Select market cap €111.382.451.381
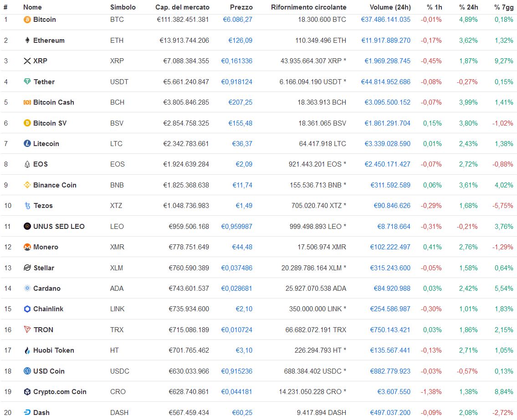The height and width of the screenshot is (420, 517). pos(183,20)
